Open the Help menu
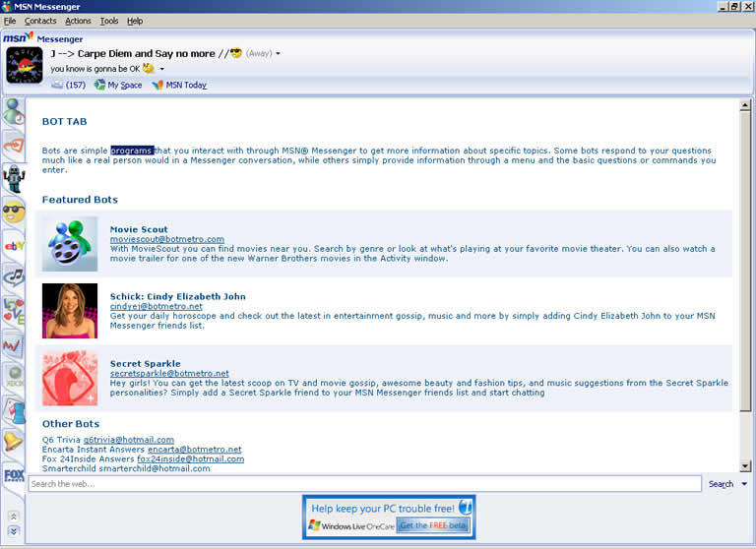Screen dimensions: 756x549 click(x=135, y=21)
